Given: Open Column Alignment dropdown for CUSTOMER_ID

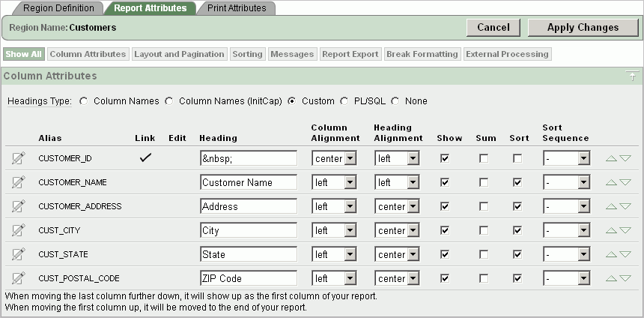Looking at the screenshot, I should click(333, 158).
